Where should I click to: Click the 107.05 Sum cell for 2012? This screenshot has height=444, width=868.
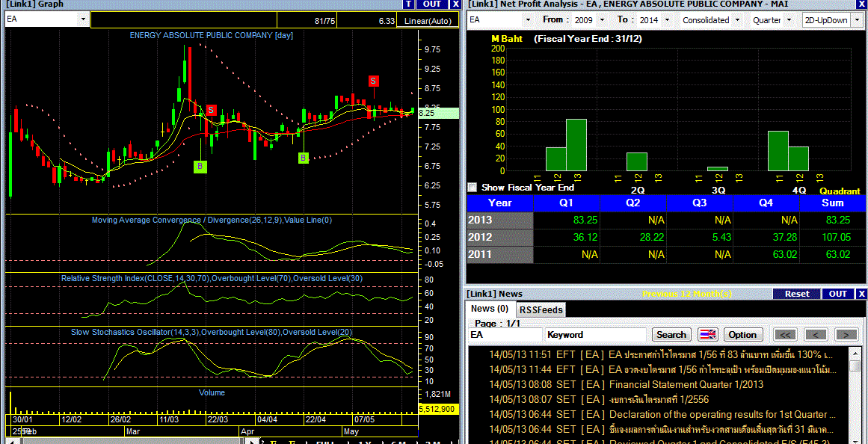[x=833, y=238]
